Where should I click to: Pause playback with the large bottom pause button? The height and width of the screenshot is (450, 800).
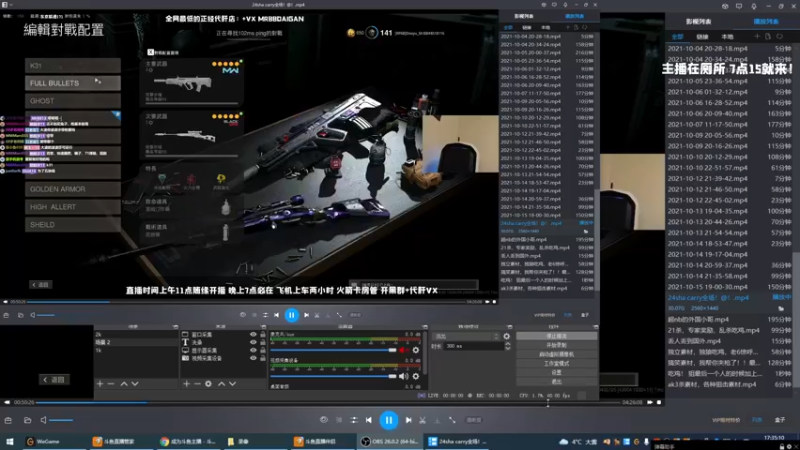(389, 420)
